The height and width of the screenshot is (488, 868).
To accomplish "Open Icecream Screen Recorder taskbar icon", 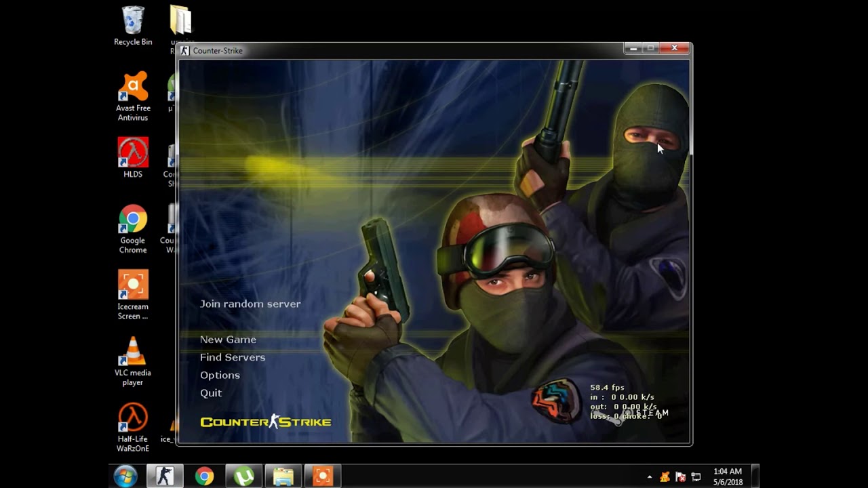I will coord(322,476).
